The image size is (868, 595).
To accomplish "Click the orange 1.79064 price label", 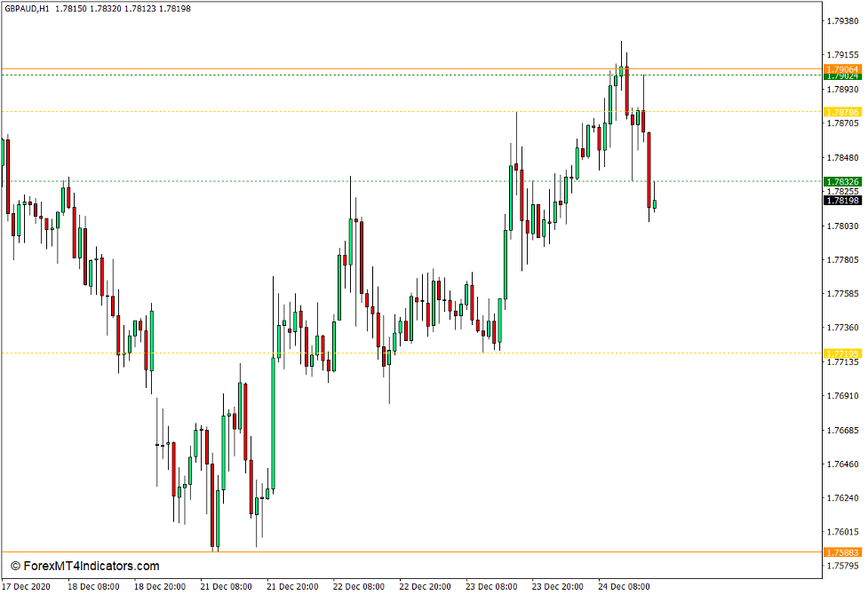I will (842, 69).
